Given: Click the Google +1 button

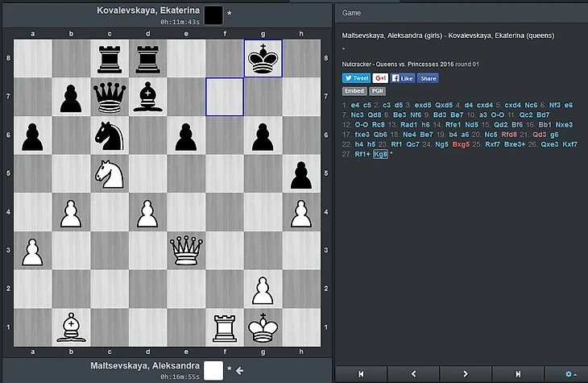Looking at the screenshot, I should click(380, 78).
